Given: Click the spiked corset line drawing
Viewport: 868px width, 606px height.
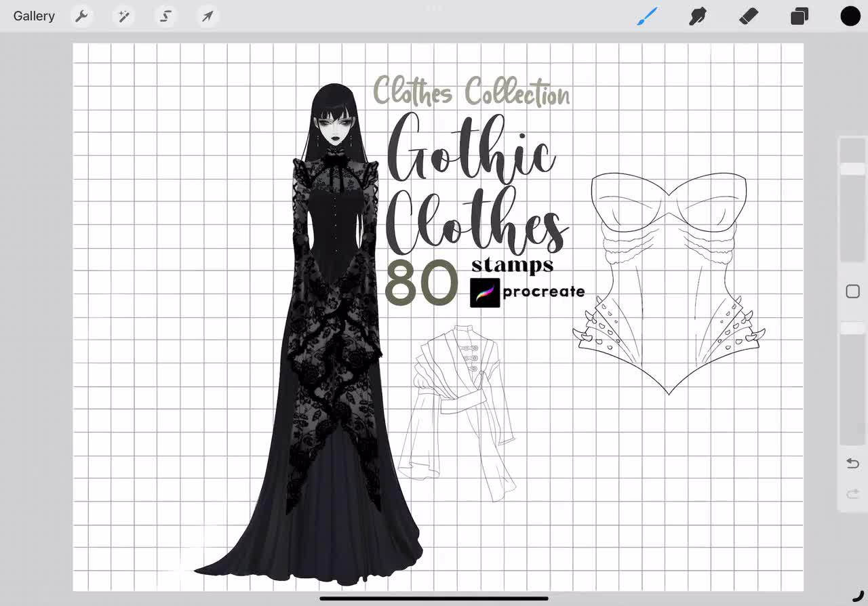Looking at the screenshot, I should (669, 283).
